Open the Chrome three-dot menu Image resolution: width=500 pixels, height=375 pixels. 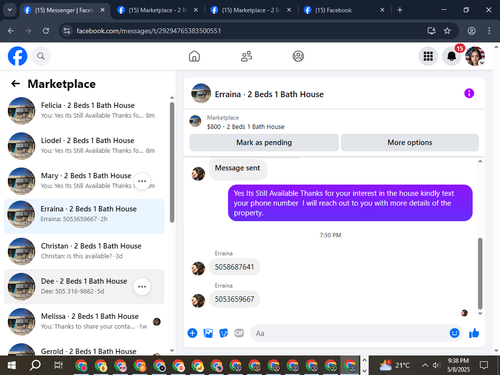point(489,31)
